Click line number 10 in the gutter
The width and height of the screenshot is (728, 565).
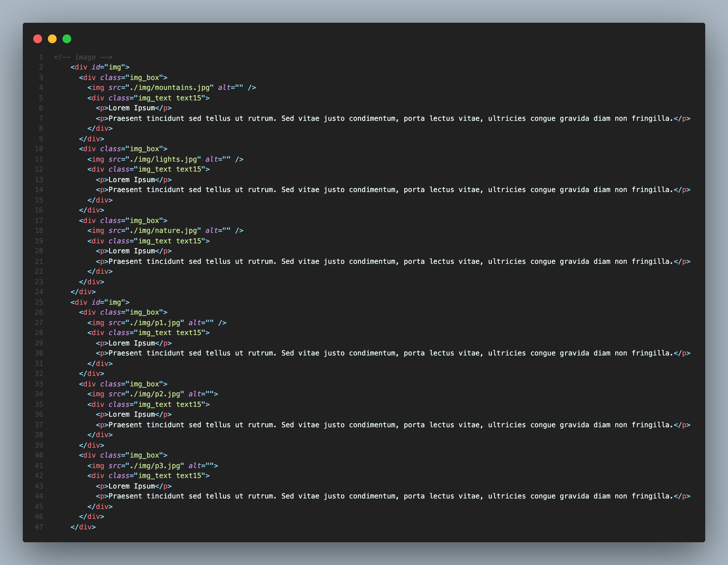[39, 149]
